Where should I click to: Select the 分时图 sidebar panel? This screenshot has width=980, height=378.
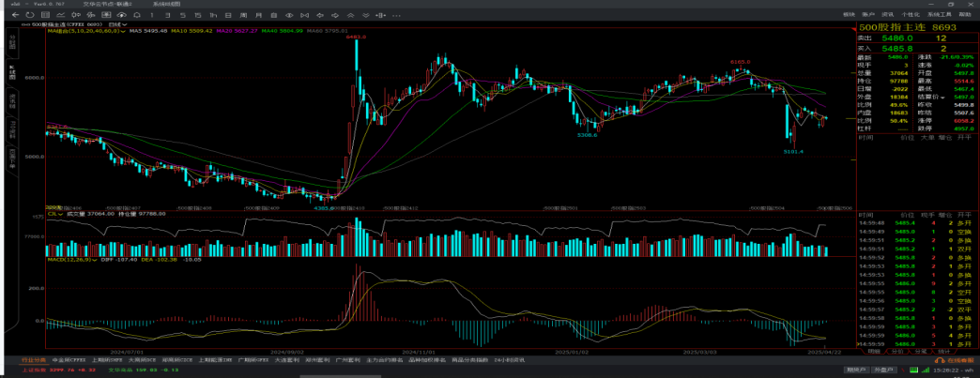pyautogui.click(x=12, y=43)
